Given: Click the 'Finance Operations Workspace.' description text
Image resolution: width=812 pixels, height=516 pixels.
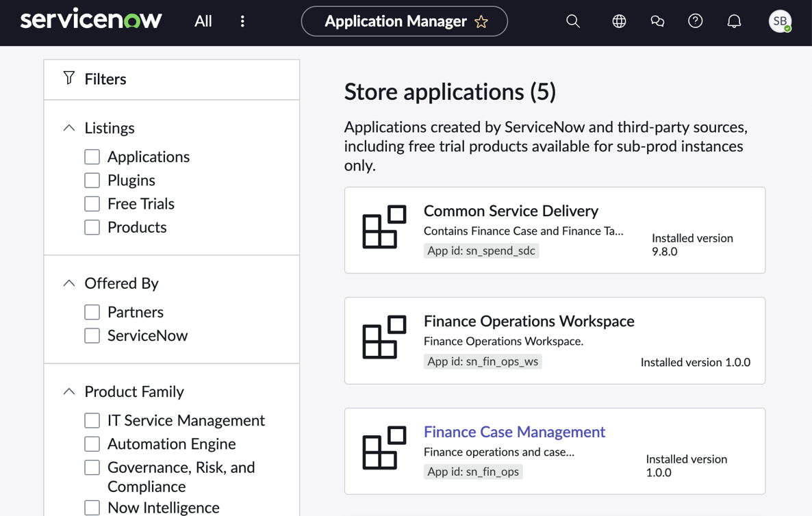Looking at the screenshot, I should [x=503, y=341].
